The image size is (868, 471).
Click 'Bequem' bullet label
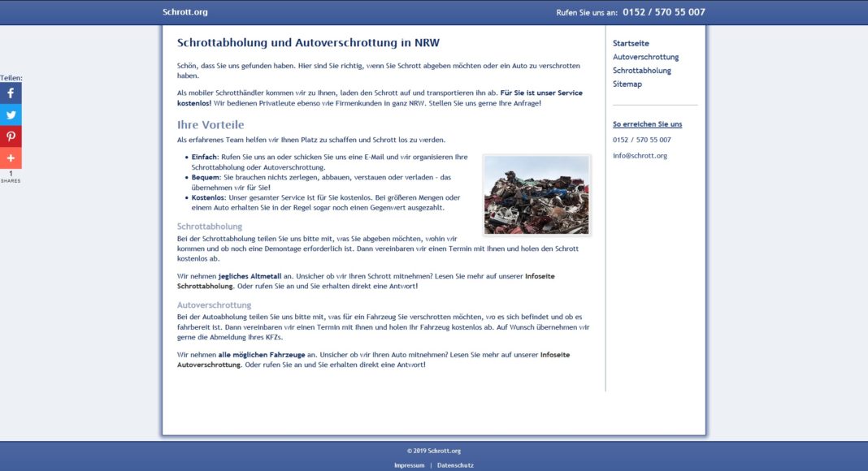tap(206, 178)
